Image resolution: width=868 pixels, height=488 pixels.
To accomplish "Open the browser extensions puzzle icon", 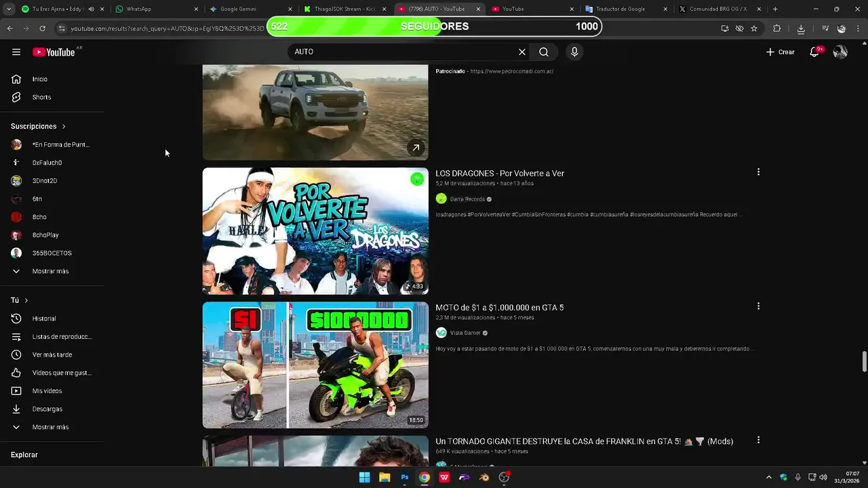I will pos(777,28).
